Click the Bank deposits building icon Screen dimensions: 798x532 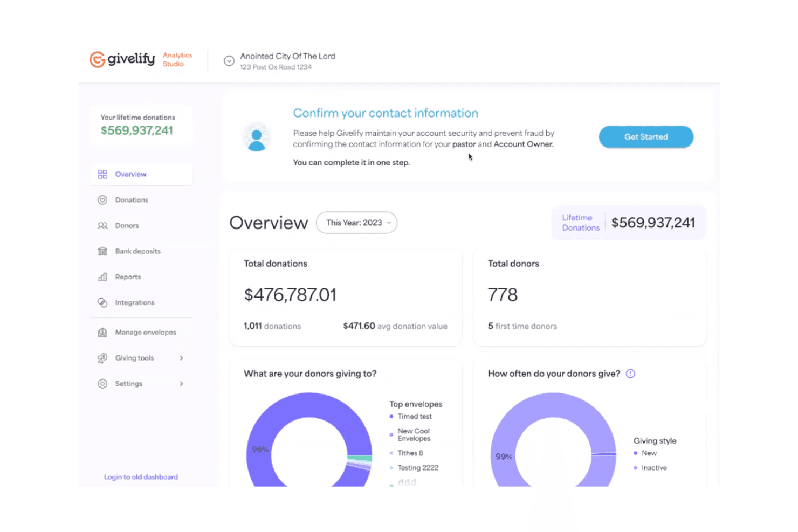[x=102, y=251]
